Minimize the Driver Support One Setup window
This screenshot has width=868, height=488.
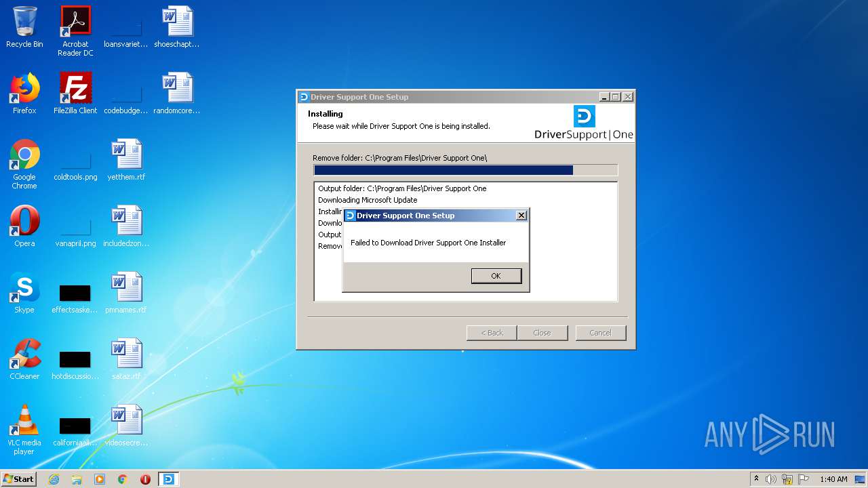(x=604, y=97)
